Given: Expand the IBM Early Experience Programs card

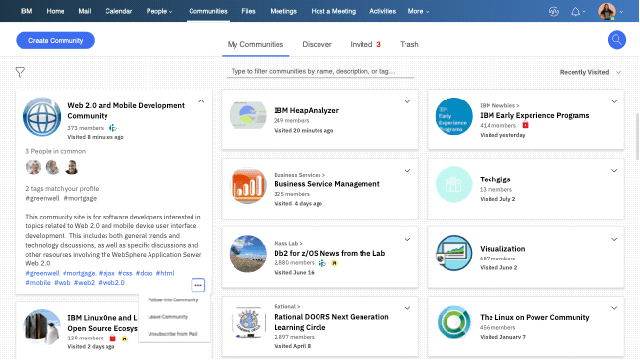Looking at the screenshot, I should point(614,101).
